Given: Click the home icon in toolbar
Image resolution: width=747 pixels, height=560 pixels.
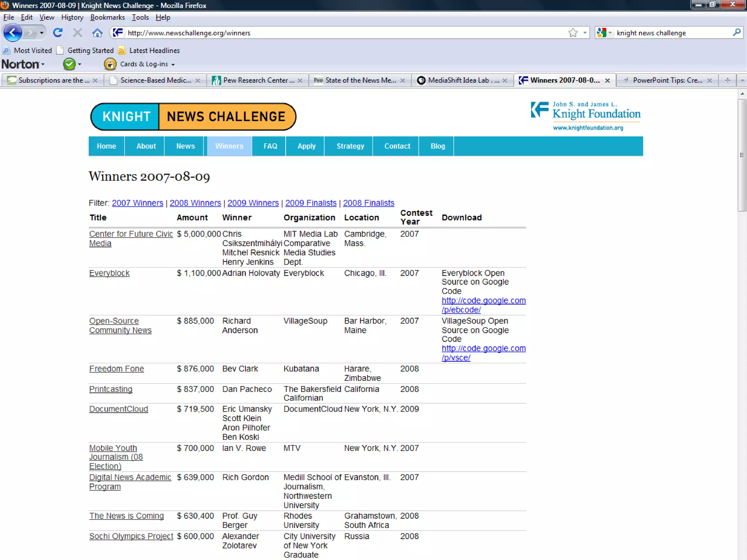Looking at the screenshot, I should tap(97, 33).
